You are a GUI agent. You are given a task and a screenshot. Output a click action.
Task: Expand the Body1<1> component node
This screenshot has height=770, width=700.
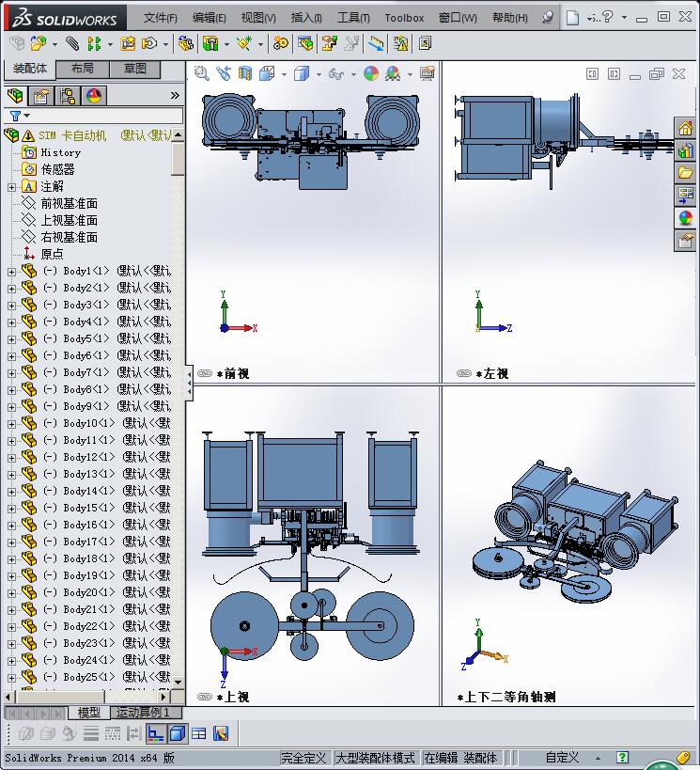point(12,272)
